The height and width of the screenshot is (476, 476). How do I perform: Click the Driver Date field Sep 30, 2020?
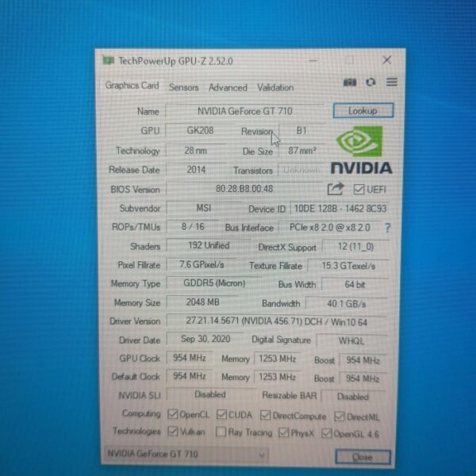pyautogui.click(x=205, y=339)
